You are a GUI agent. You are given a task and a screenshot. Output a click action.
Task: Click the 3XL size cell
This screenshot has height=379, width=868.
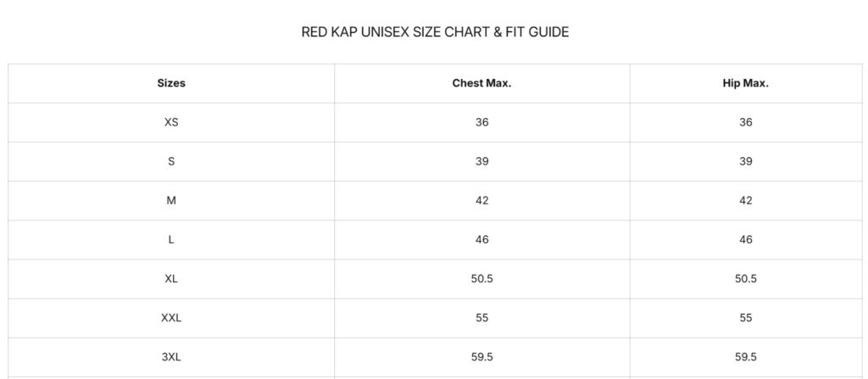[x=171, y=357]
